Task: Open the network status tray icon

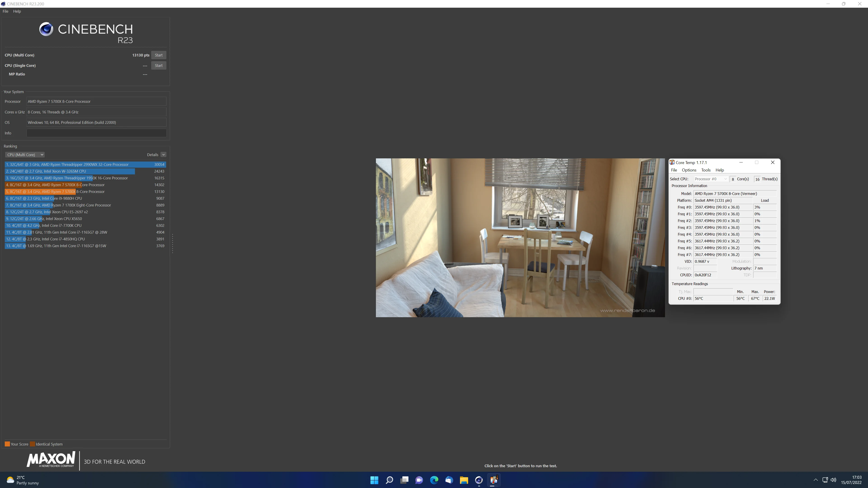Action: pos(825,480)
